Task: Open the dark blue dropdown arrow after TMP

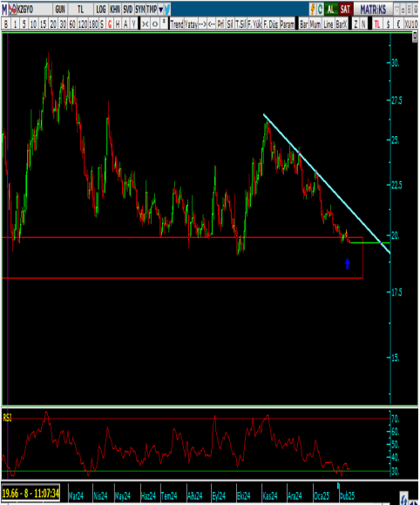Action: [160, 10]
